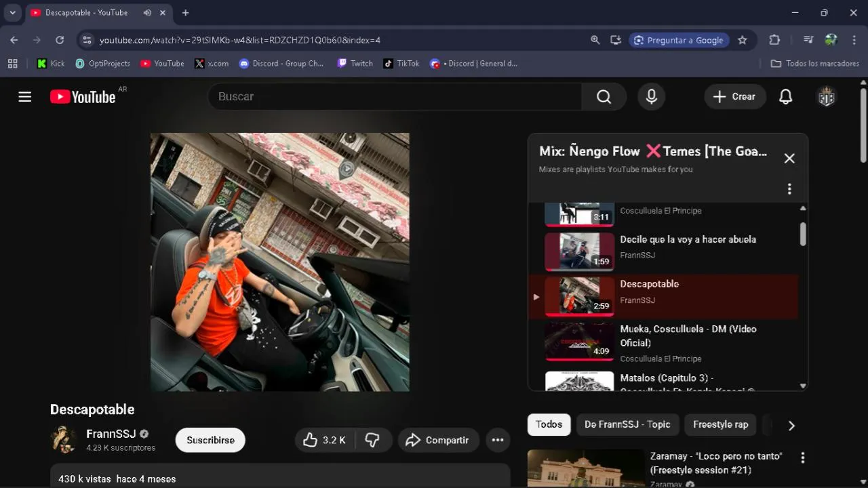
Task: Open the notifications bell
Action: pyautogui.click(x=785, y=97)
